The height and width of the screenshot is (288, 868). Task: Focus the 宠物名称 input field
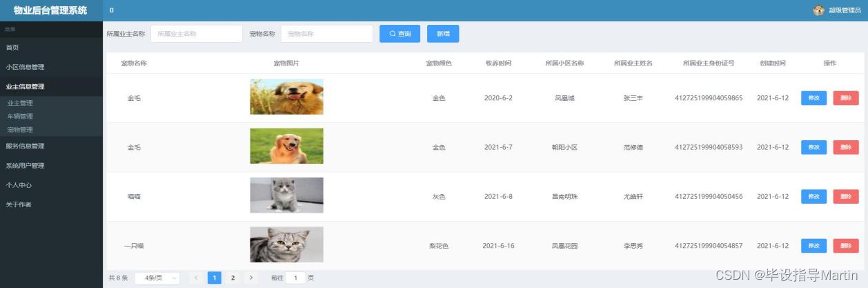(x=327, y=33)
